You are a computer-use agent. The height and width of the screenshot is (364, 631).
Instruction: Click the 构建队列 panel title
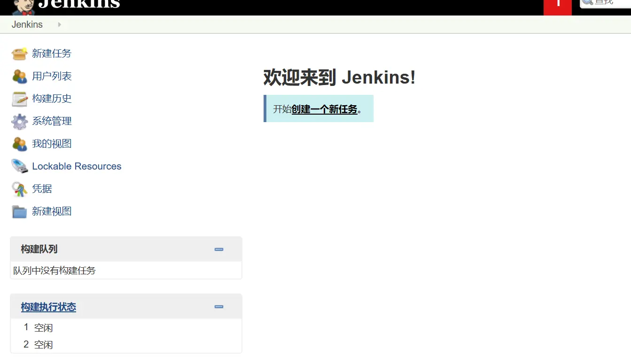39,249
